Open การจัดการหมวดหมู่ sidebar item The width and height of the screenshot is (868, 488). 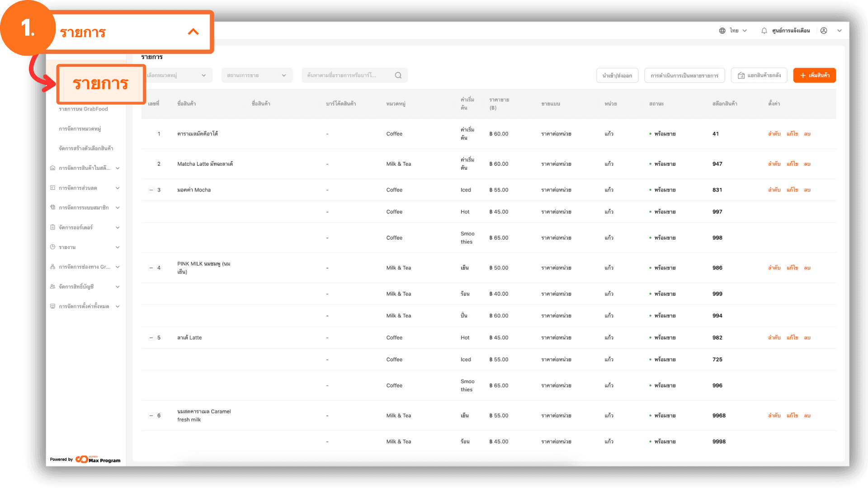tap(80, 129)
